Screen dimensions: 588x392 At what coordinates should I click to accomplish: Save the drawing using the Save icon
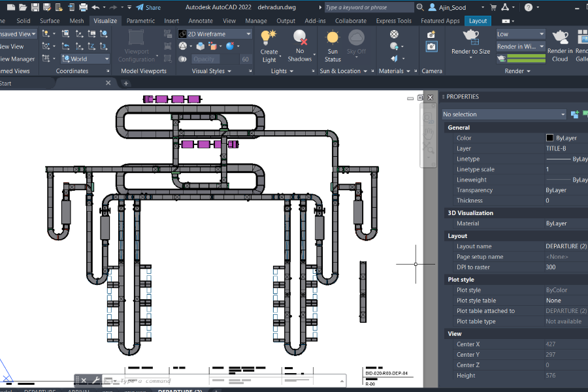[x=35, y=7]
